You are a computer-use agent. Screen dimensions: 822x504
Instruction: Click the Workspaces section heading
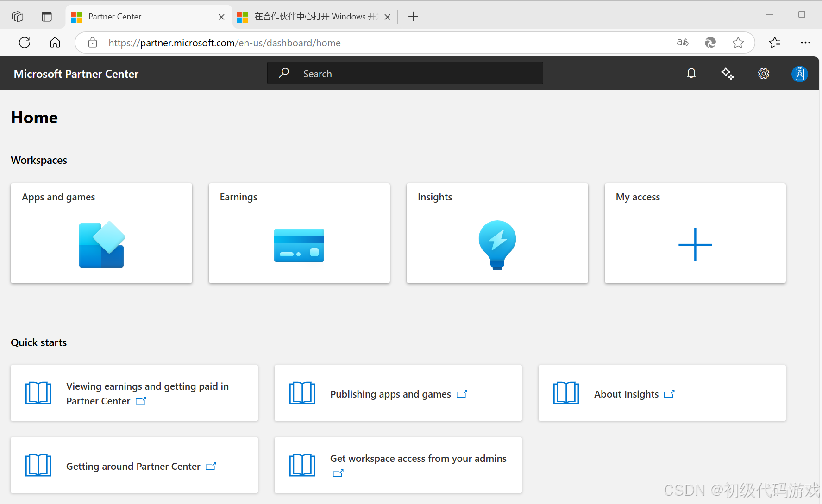tap(39, 160)
